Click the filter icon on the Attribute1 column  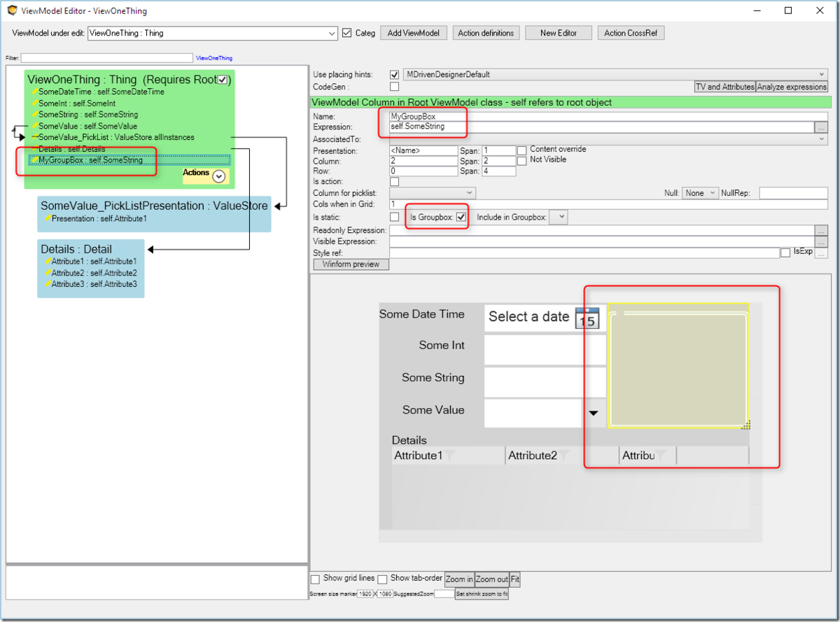(449, 455)
